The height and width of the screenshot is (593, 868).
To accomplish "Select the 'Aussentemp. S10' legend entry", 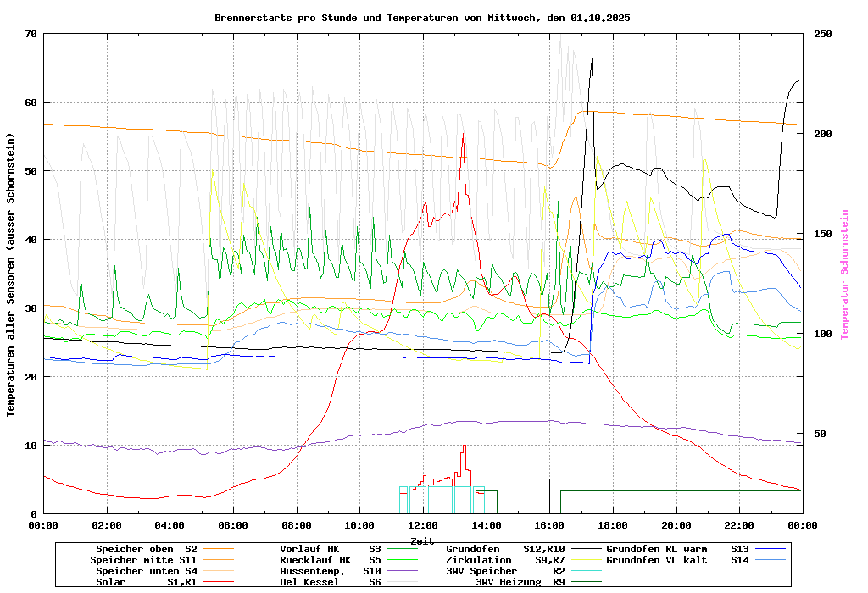I will [x=331, y=571].
